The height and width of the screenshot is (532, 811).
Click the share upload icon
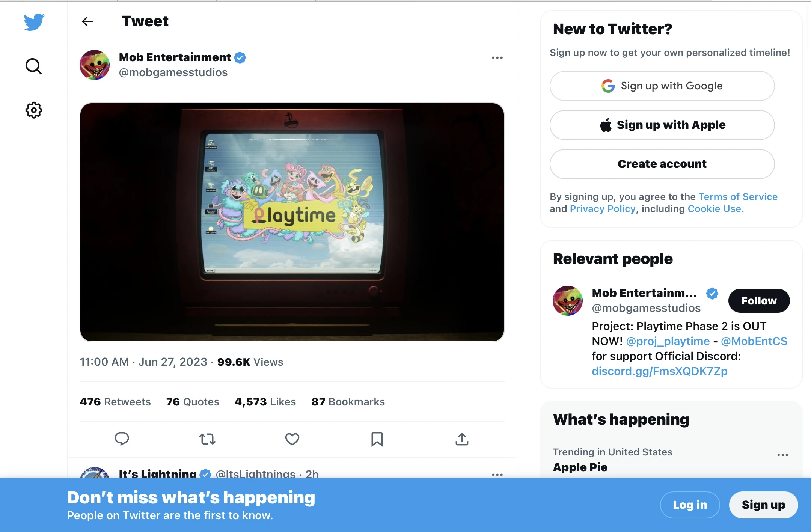click(x=462, y=439)
